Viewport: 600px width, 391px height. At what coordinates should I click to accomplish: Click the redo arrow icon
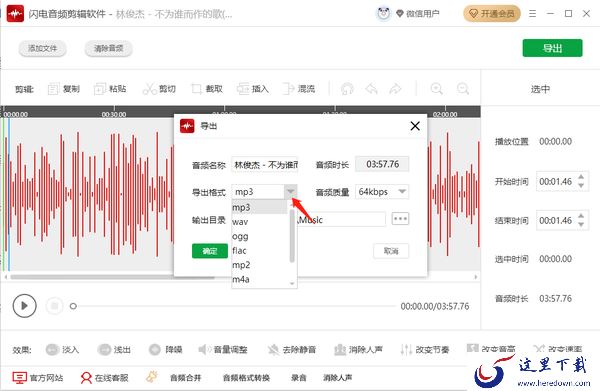pyautogui.click(x=395, y=89)
